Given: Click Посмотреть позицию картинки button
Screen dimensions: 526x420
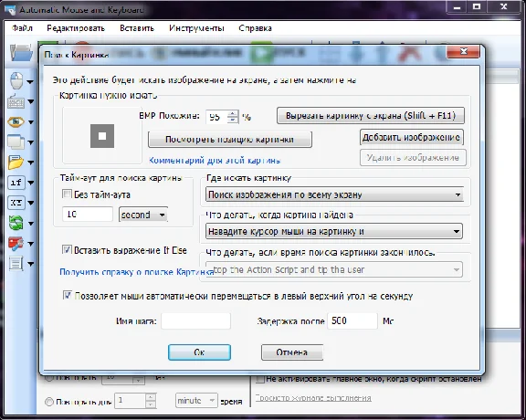Looking at the screenshot, I should [x=230, y=140].
